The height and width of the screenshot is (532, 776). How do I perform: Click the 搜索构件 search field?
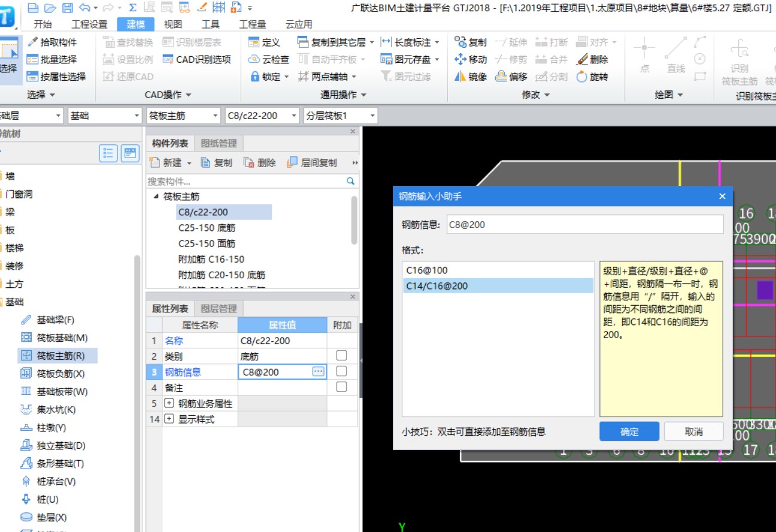[x=245, y=181]
